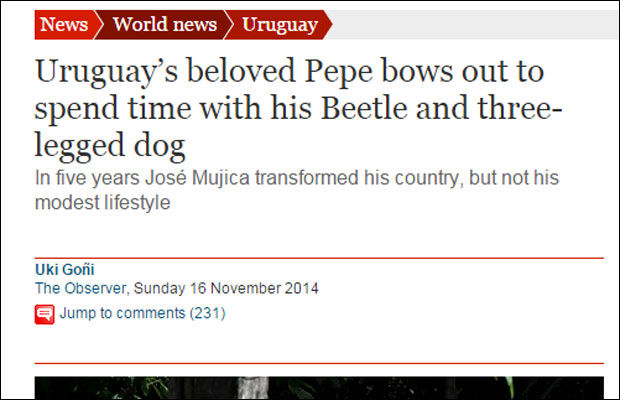Click the arrow tip ending the Uruguay breadcrumb

point(326,25)
